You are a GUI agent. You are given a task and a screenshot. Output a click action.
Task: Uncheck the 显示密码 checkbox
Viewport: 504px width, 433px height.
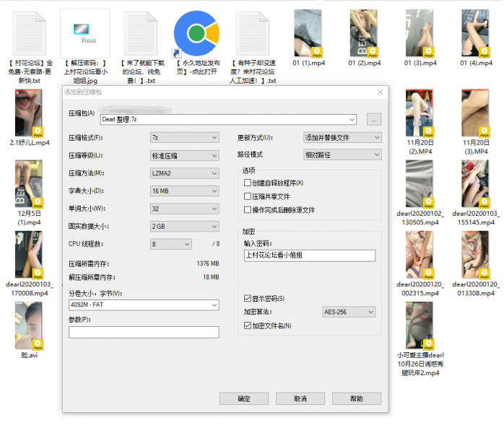247,299
